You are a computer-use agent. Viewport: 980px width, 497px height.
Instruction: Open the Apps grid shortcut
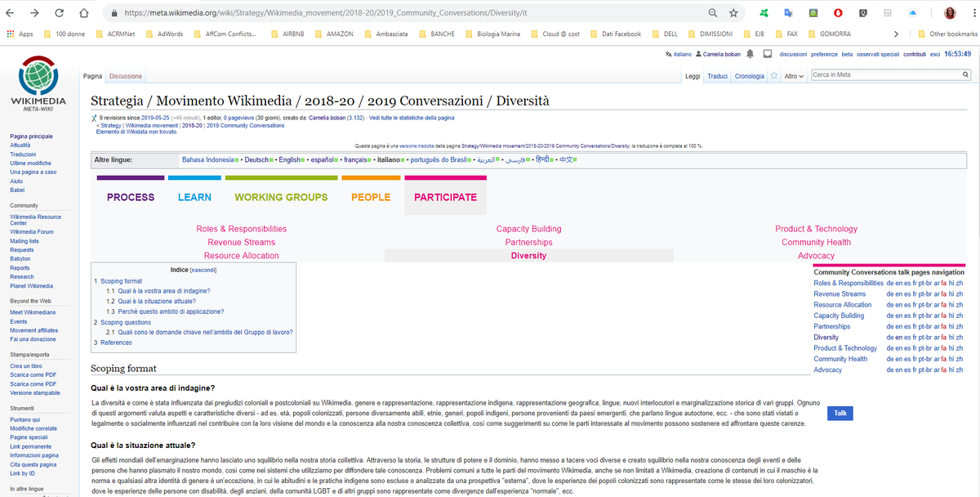(x=20, y=34)
